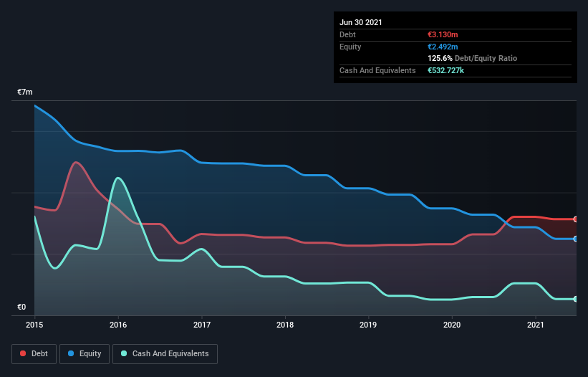Viewport: 588px width, 377px height.
Task: Click the blue Equity endpoint marker
Action: 576,239
